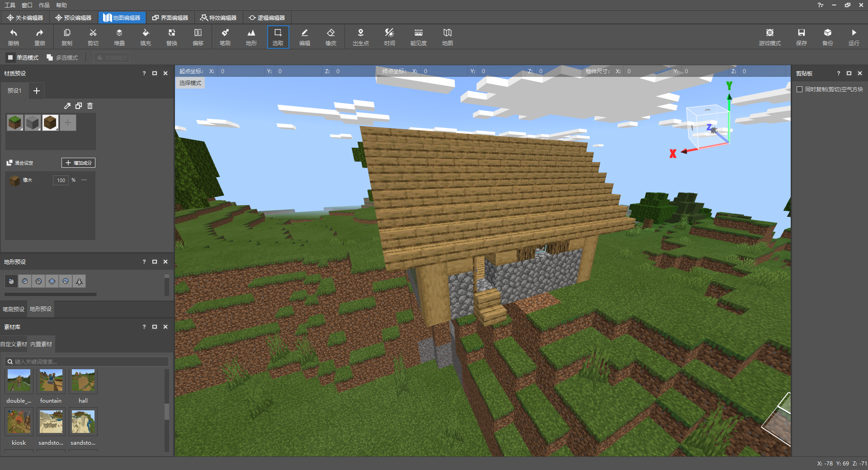Switch to the 逻辑编辑器 tab

tap(267, 18)
